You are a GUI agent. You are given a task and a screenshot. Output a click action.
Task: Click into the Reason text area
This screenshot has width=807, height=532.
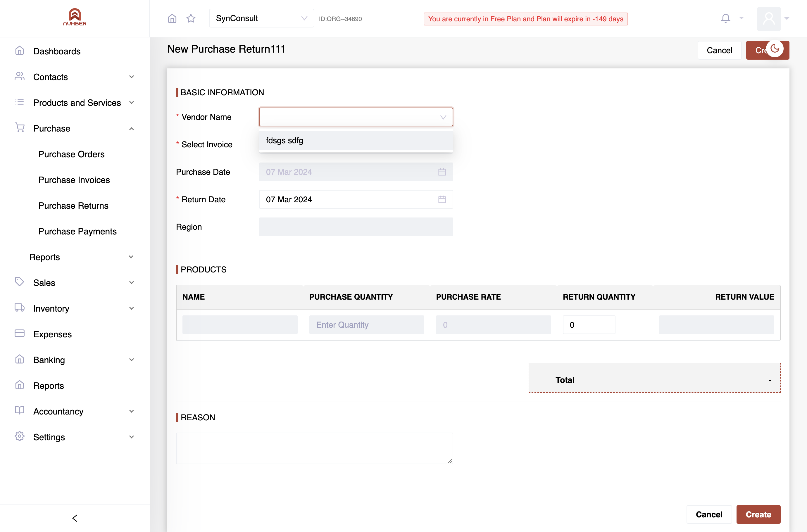tap(314, 448)
